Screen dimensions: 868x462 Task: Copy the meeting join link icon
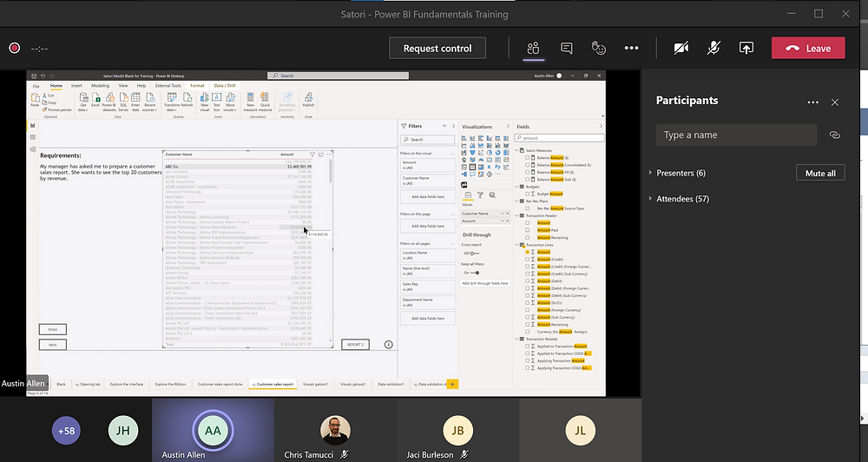tap(835, 135)
